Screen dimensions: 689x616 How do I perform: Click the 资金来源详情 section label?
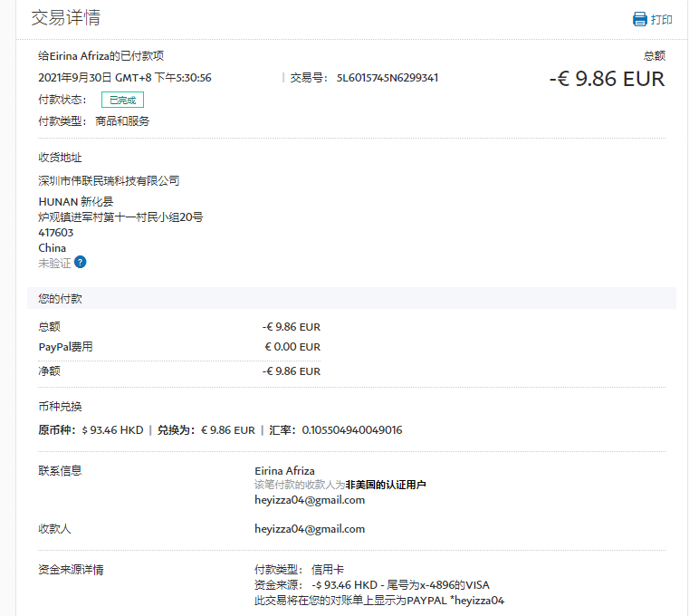pos(71,570)
